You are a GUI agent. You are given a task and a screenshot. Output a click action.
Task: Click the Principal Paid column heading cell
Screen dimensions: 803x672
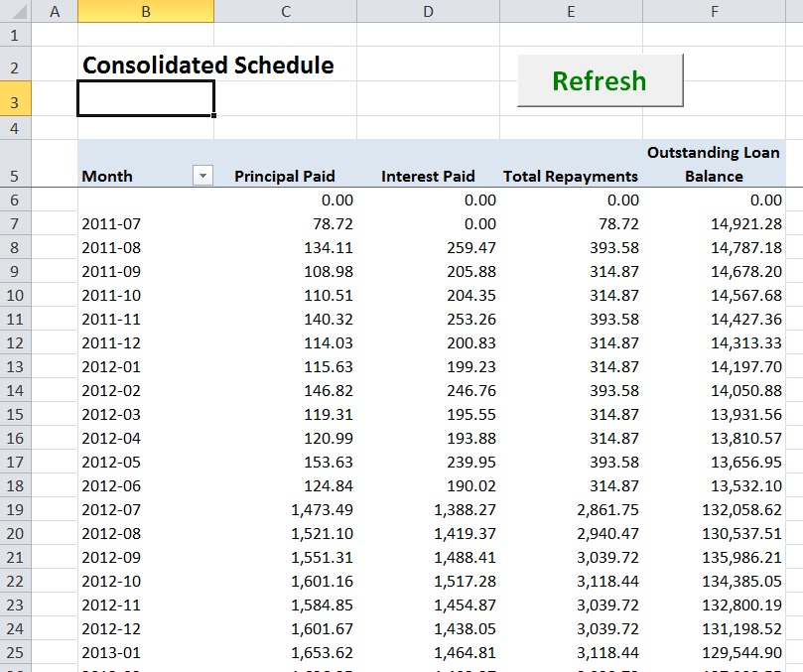(285, 176)
